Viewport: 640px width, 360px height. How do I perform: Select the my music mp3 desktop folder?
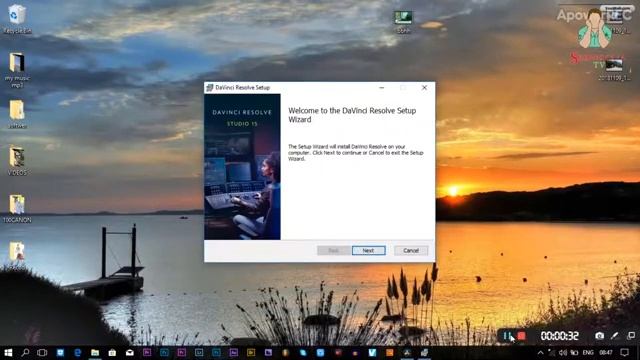pos(17,70)
